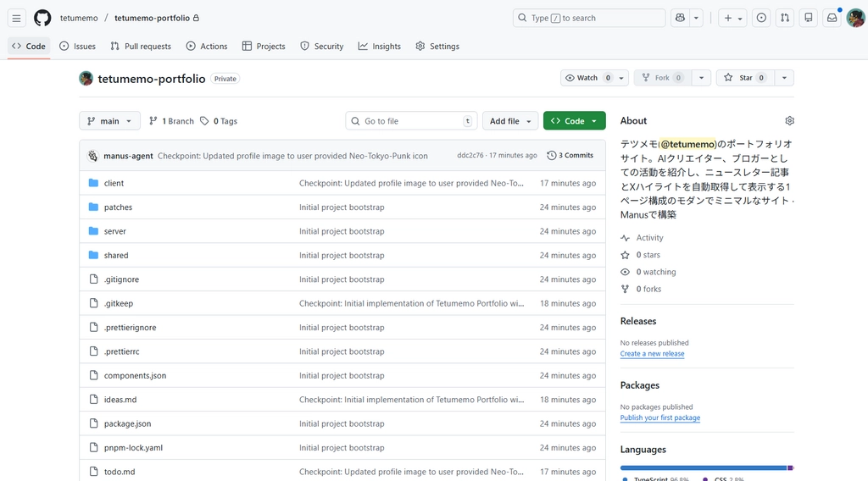Open the create new plus menu

[733, 19]
